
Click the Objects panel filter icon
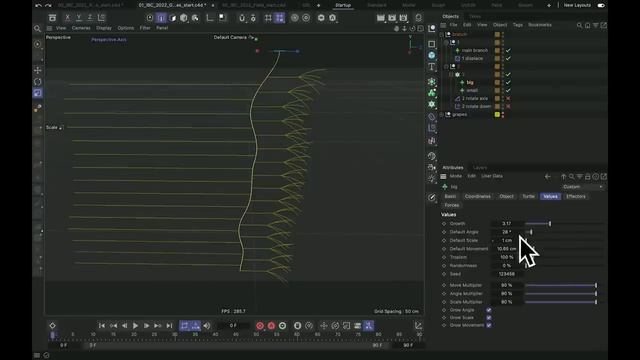tap(596, 25)
